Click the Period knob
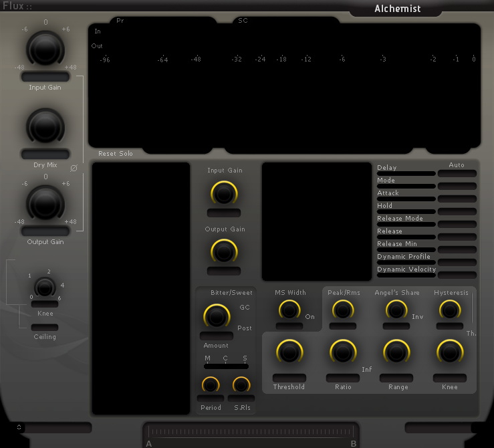The height and width of the screenshot is (448, 494). (211, 384)
